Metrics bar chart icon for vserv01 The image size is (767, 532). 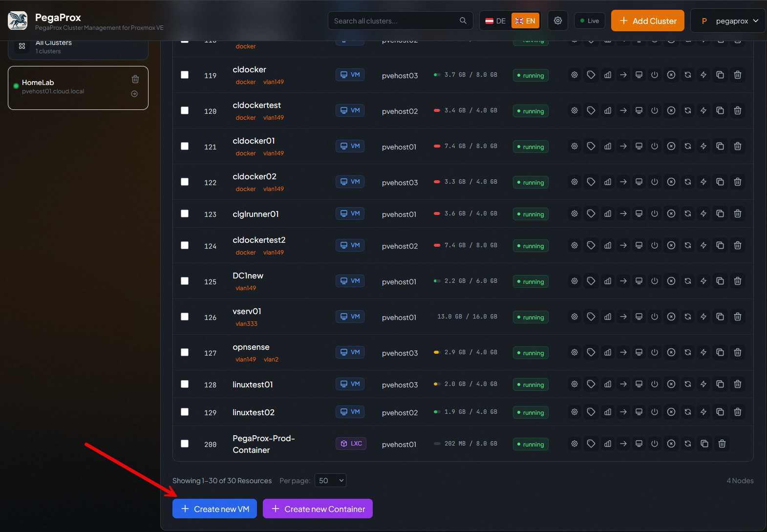coord(608,317)
